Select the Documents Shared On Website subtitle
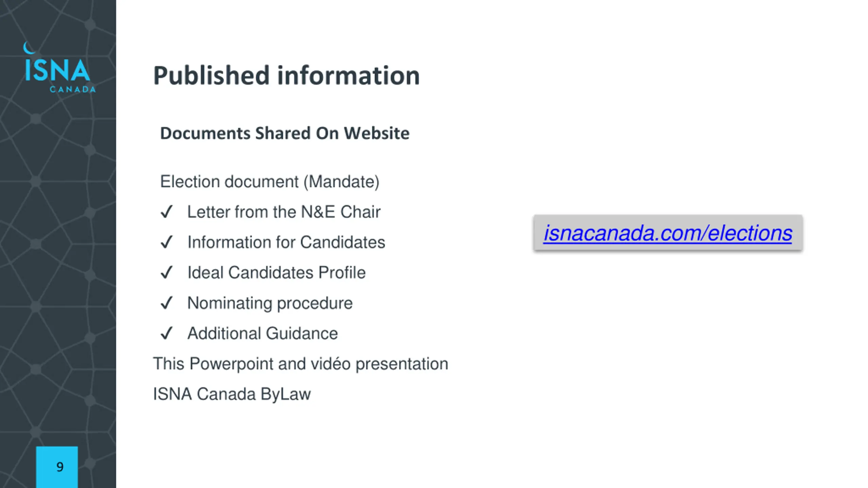868x488 pixels. [285, 133]
